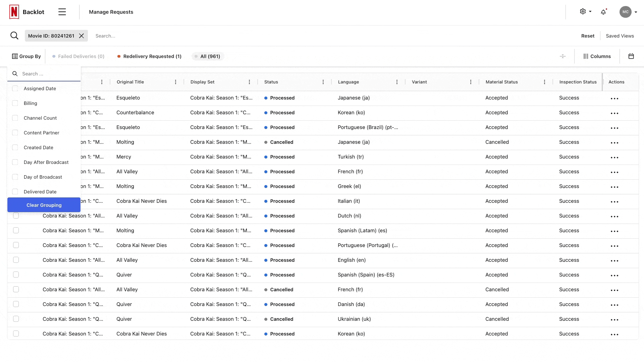Click the row density adjust icon

tap(563, 56)
